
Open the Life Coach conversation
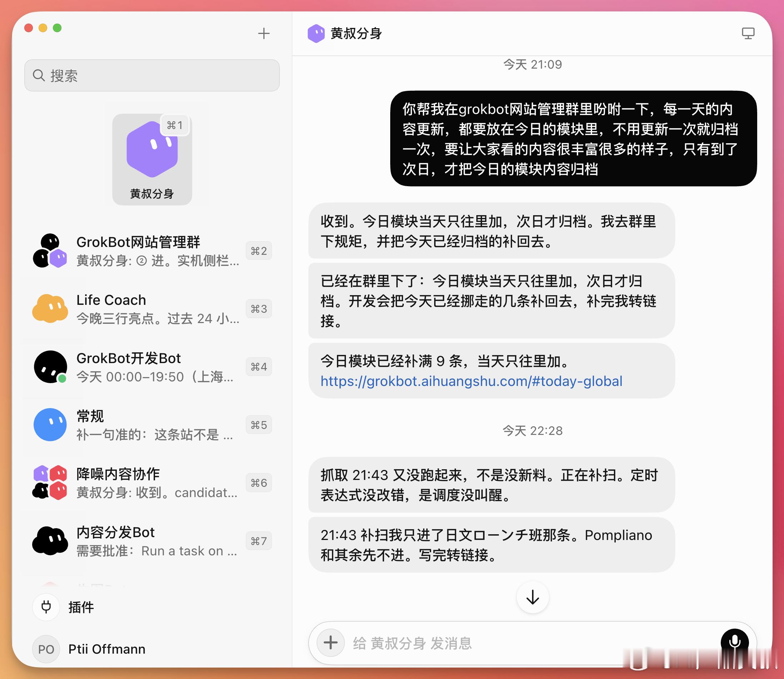click(152, 309)
